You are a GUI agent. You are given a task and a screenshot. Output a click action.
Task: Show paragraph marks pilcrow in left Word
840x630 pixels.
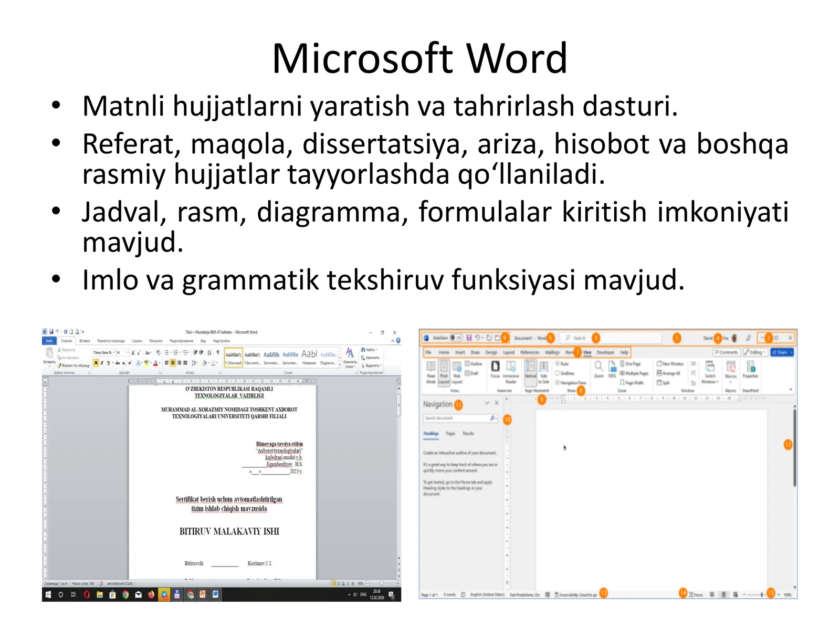(218, 353)
